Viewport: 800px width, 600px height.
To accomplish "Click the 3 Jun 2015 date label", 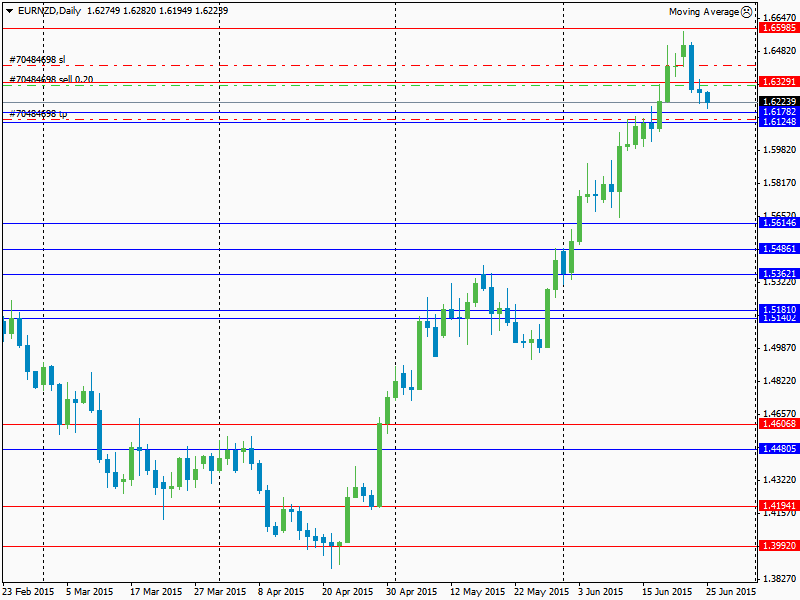I will (601, 592).
